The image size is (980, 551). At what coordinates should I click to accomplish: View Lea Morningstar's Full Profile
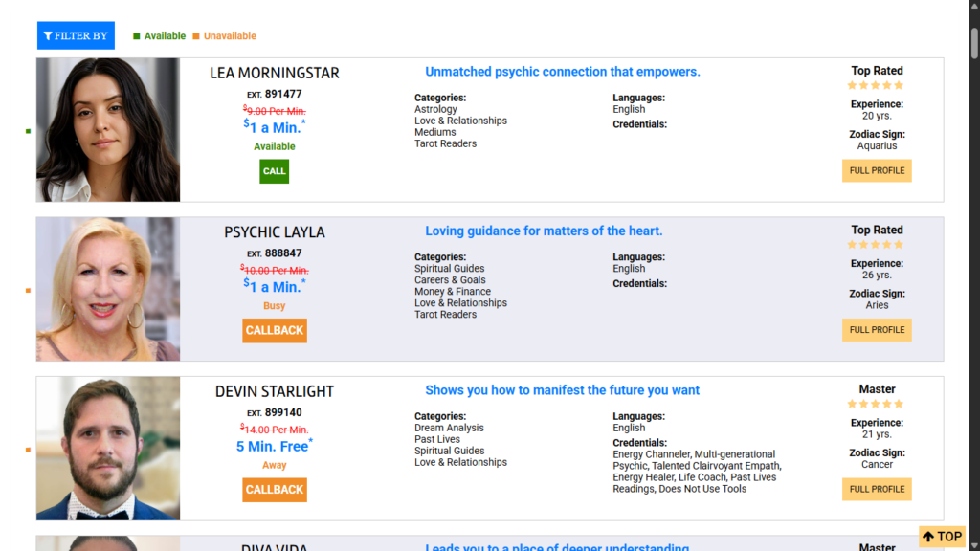tap(877, 170)
